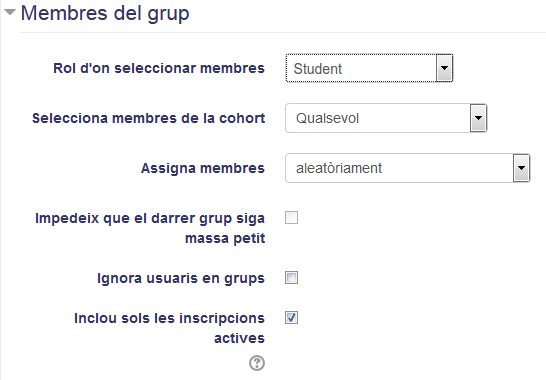
Task: Click the actives label text
Action: 239,338
